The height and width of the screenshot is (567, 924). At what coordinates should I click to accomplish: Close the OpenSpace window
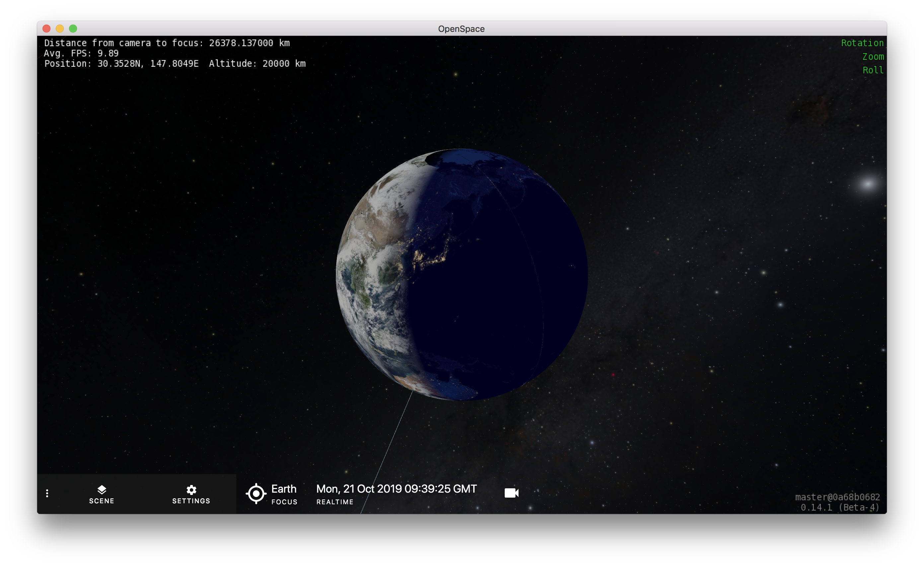pyautogui.click(x=46, y=29)
